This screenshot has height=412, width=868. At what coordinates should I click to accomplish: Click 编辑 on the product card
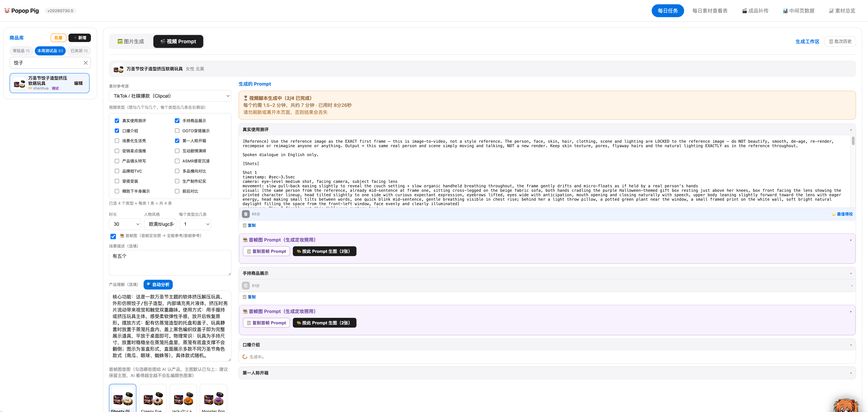(79, 83)
